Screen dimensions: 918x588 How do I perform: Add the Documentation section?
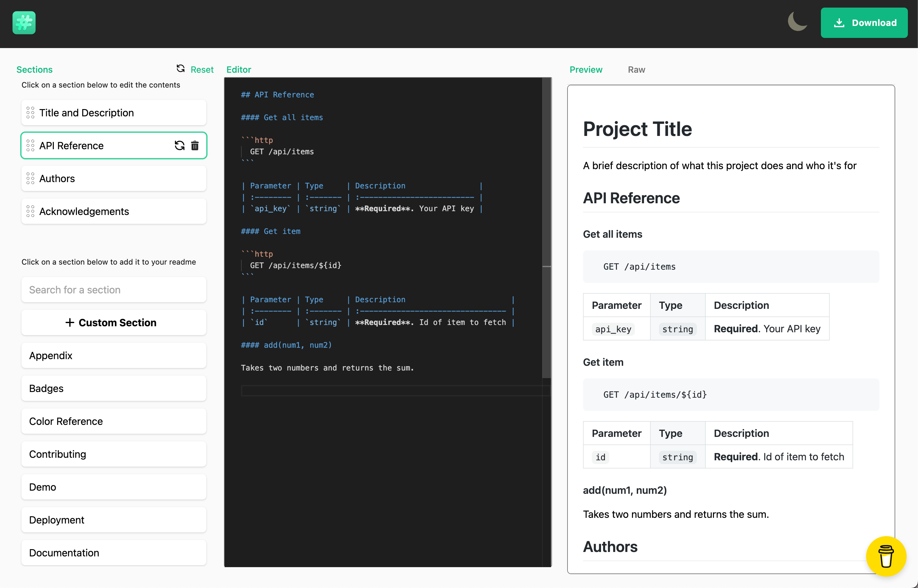114,553
